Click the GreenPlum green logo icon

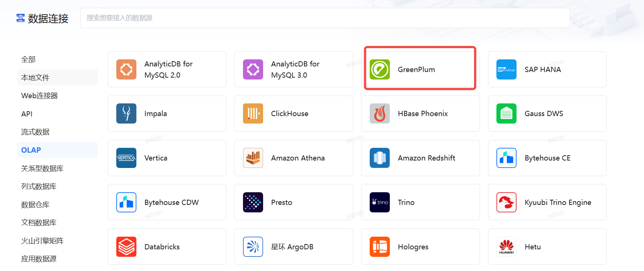pyautogui.click(x=379, y=69)
